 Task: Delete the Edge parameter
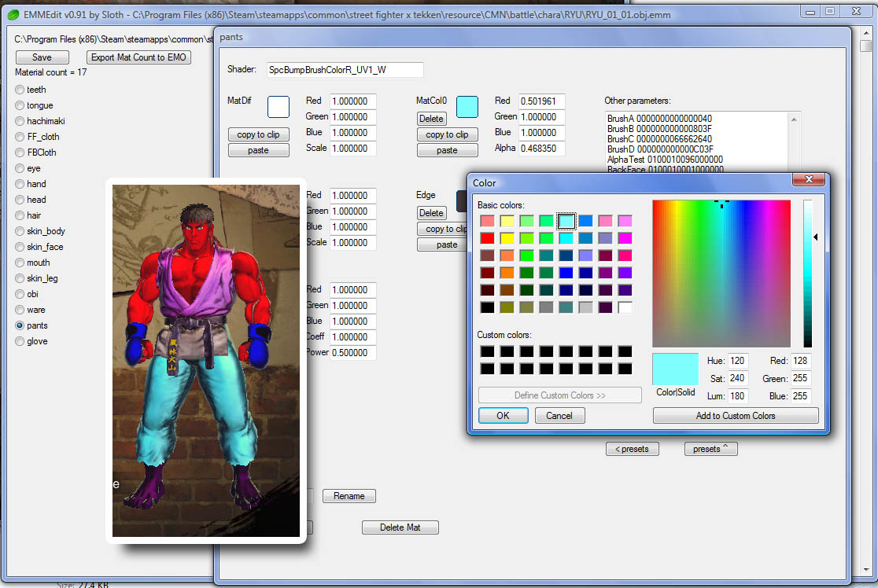click(x=431, y=213)
